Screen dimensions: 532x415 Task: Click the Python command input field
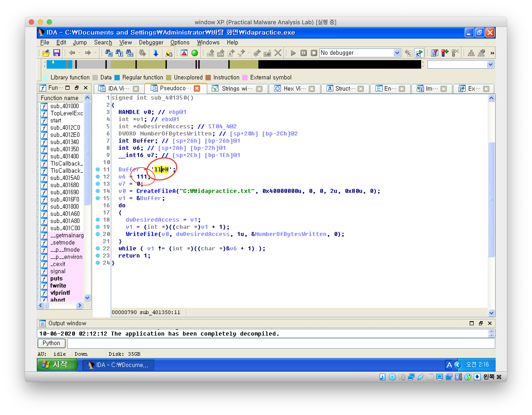point(281,343)
